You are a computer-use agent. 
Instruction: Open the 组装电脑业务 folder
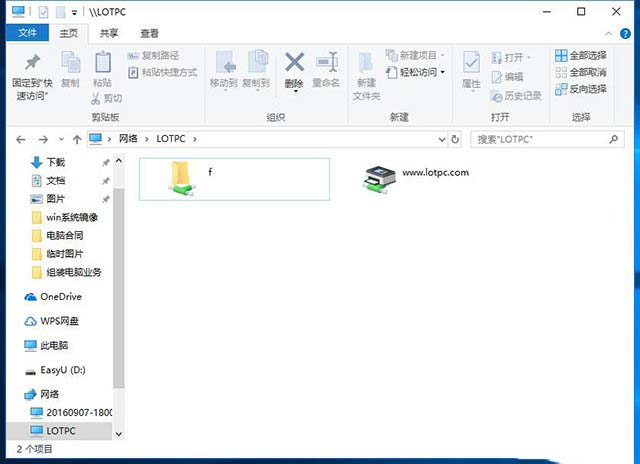pos(67,272)
